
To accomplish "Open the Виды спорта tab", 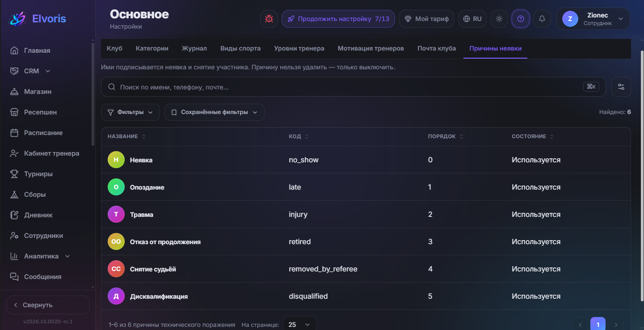I will [x=240, y=48].
